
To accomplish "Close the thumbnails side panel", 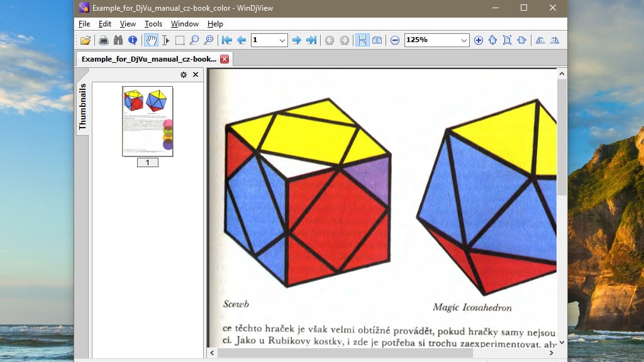I will (x=196, y=75).
